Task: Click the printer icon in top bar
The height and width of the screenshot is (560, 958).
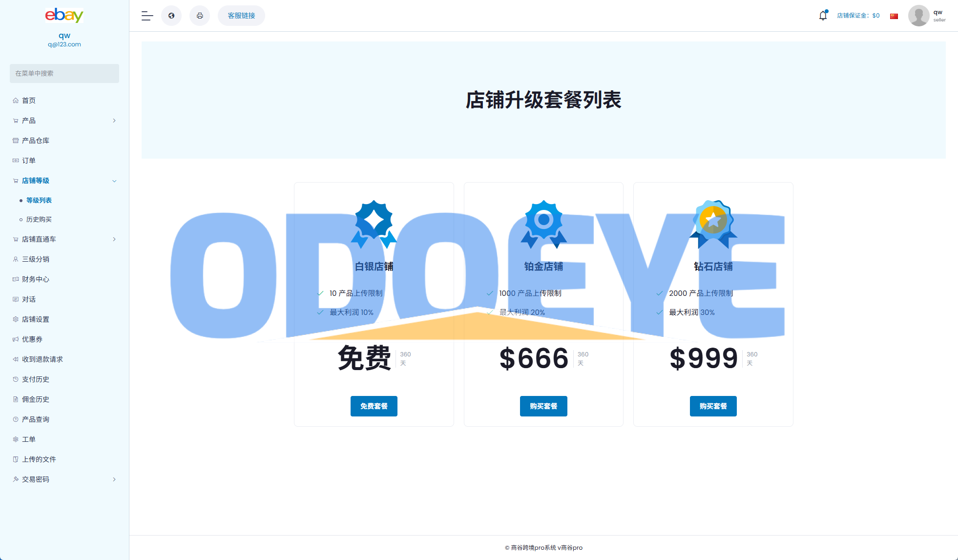Action: point(200,16)
